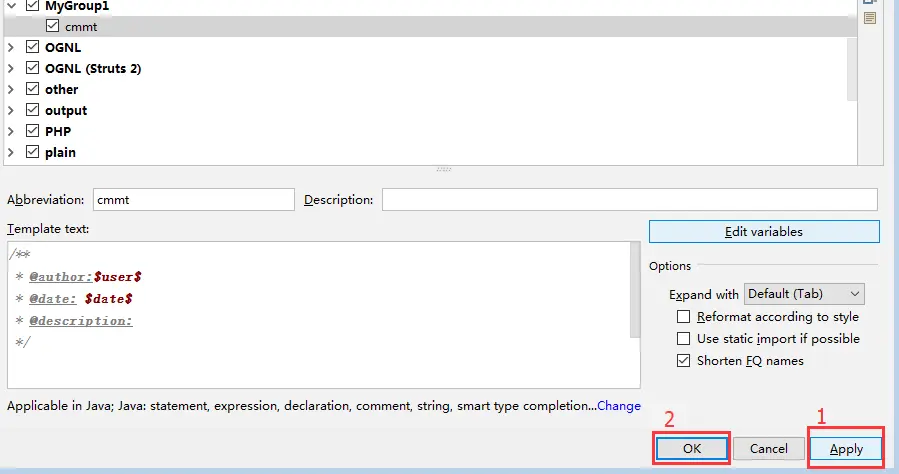The height and width of the screenshot is (474, 899).
Task: Click the @author: tag in template
Action: (x=61, y=277)
